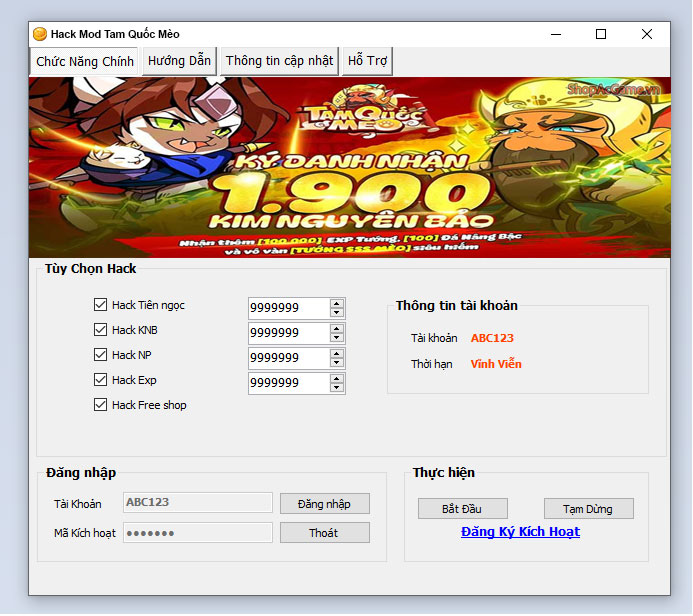Start with the Bắt Đầu button
Viewport: 693px width, 616px height.
(x=462, y=509)
